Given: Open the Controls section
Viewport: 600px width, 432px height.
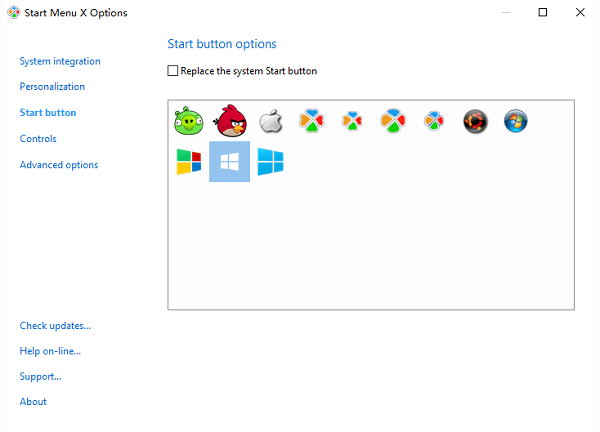Looking at the screenshot, I should coord(38,139).
